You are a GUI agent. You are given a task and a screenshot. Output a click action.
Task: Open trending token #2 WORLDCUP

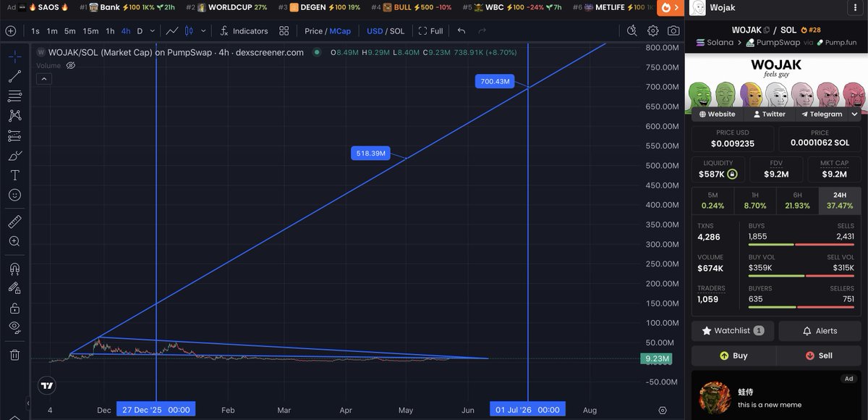point(226,7)
